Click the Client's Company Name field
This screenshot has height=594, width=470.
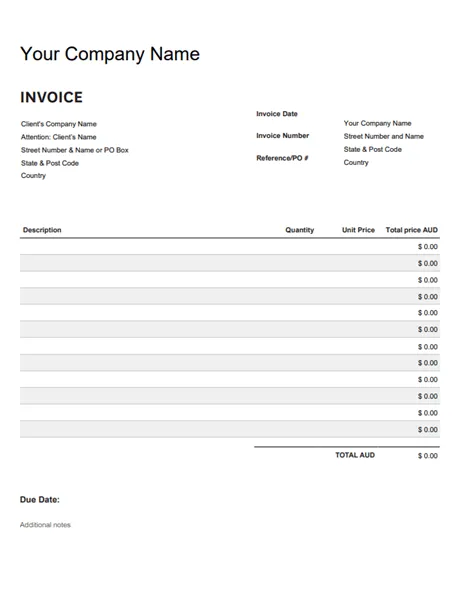click(x=59, y=124)
